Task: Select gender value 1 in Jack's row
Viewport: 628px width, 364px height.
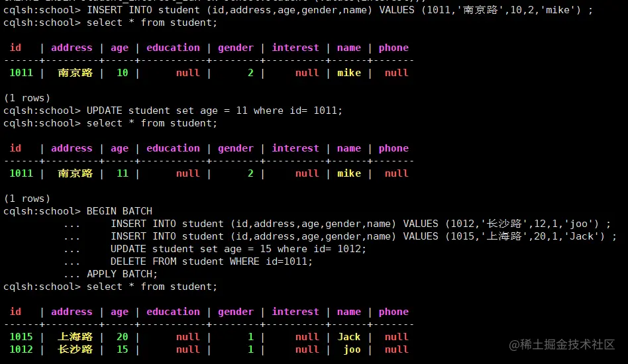Action: (250, 337)
